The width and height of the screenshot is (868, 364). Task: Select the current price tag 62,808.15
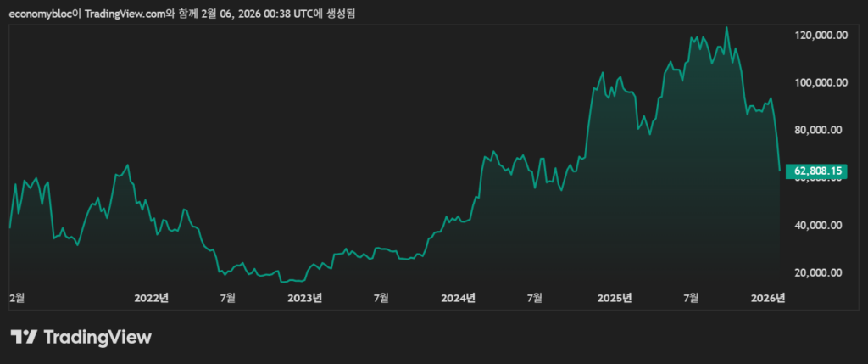(818, 171)
